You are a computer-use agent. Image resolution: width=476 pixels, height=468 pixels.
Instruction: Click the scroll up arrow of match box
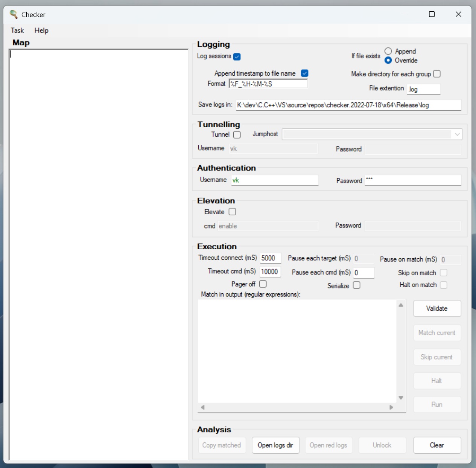(x=401, y=305)
